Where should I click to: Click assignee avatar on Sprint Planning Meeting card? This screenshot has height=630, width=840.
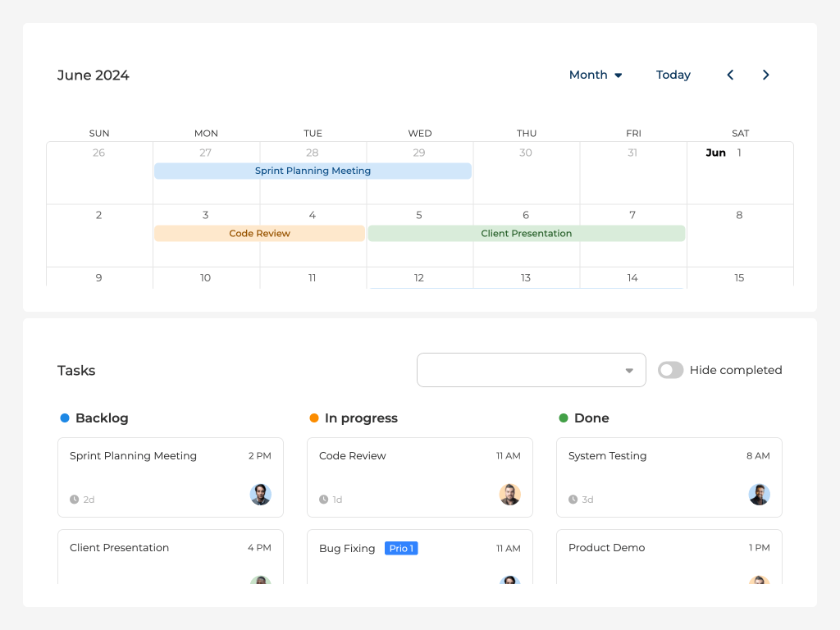pos(261,495)
